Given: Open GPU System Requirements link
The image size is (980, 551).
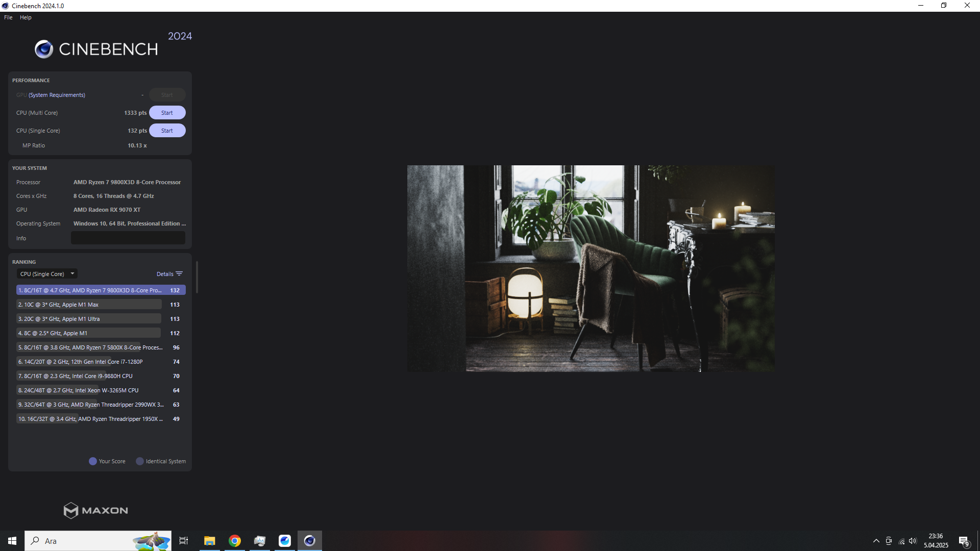Looking at the screenshot, I should tap(57, 95).
